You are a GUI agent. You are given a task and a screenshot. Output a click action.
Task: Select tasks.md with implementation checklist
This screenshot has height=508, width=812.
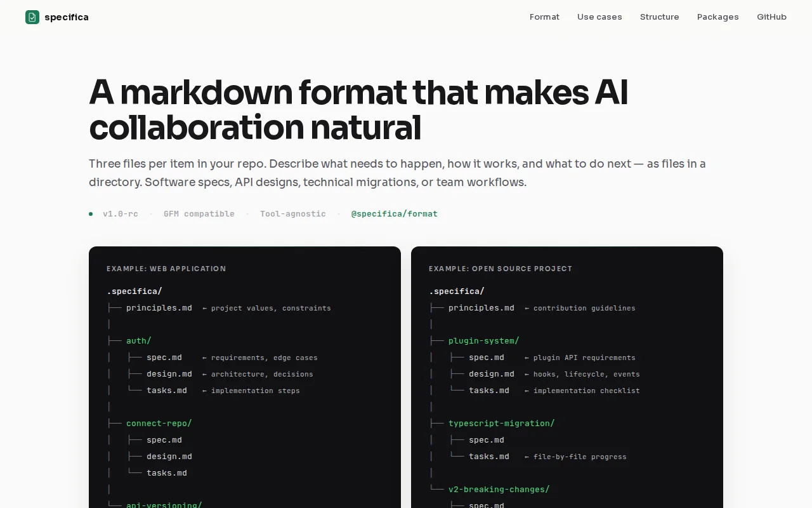click(x=489, y=391)
